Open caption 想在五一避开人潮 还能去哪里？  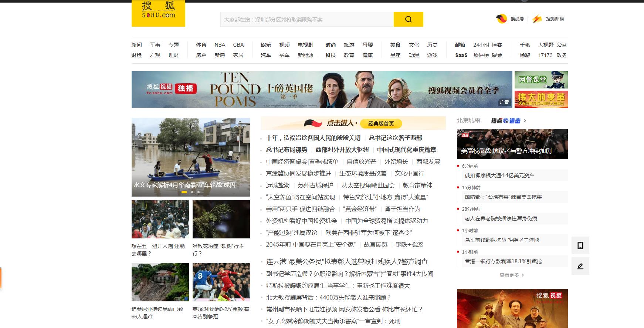[158, 250]
